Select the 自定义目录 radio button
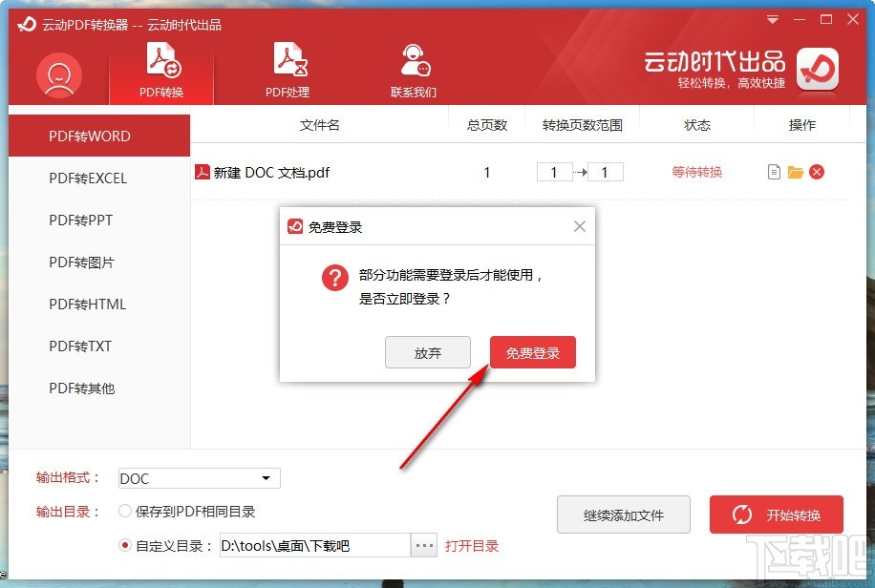This screenshot has width=875, height=588. (124, 545)
